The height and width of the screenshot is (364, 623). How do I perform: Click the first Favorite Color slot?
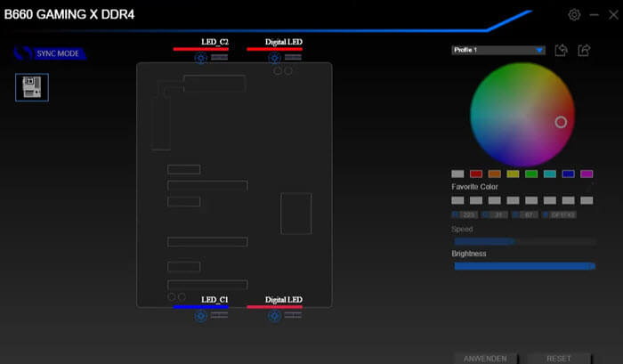pos(457,200)
